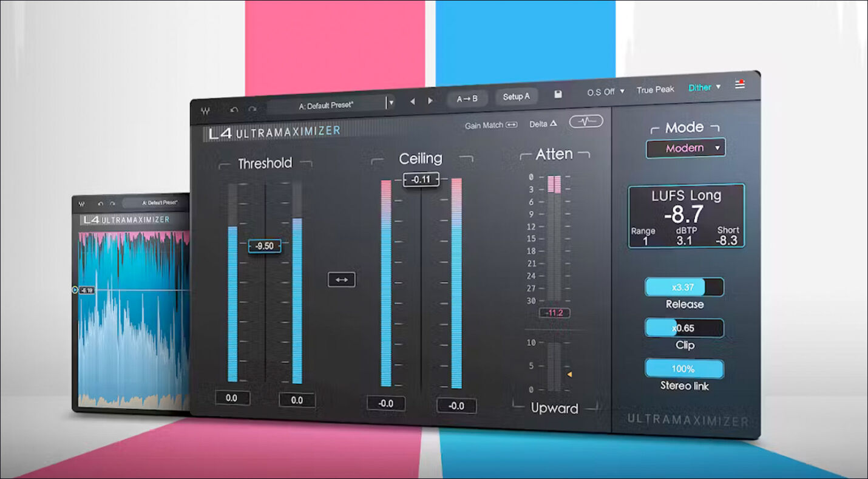The height and width of the screenshot is (479, 868).
Task: Click the Ceiling value field showing -0.11
Action: click(x=421, y=180)
